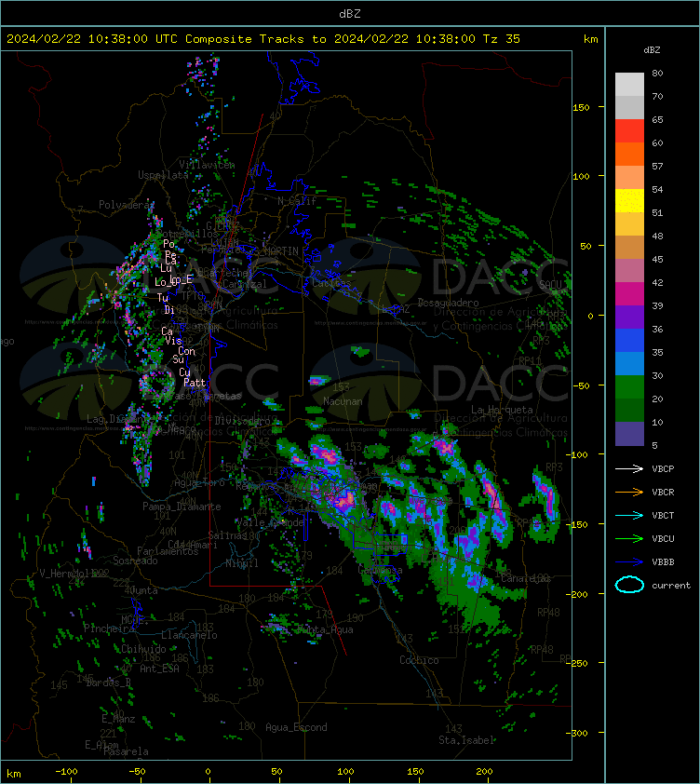
Task: Pick the red 60-65 dBZ swatch
Action: pos(629,131)
